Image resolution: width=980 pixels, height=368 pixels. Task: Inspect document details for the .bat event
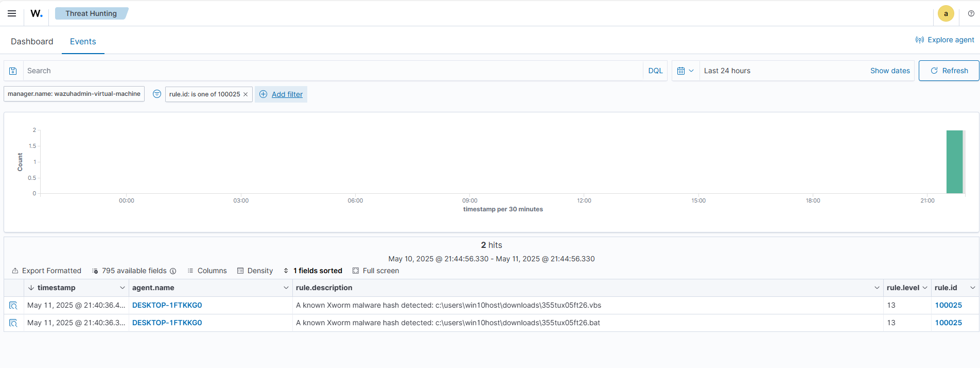[13, 323]
